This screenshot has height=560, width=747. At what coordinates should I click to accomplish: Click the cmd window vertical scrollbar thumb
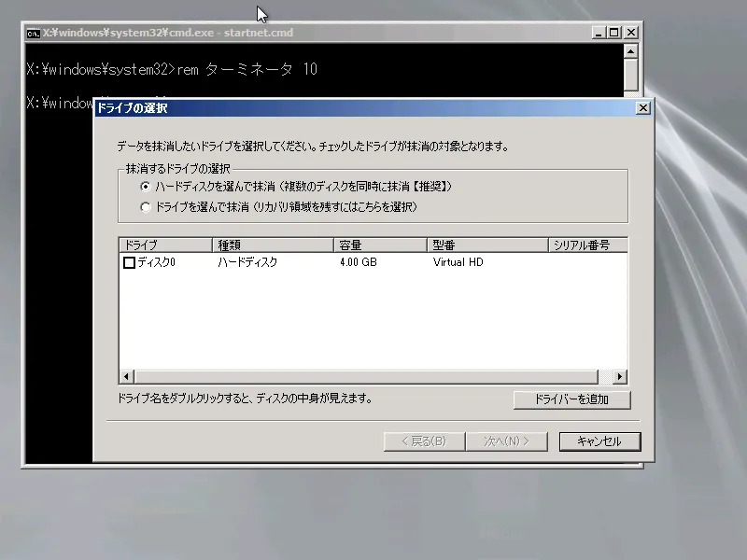pos(631,75)
